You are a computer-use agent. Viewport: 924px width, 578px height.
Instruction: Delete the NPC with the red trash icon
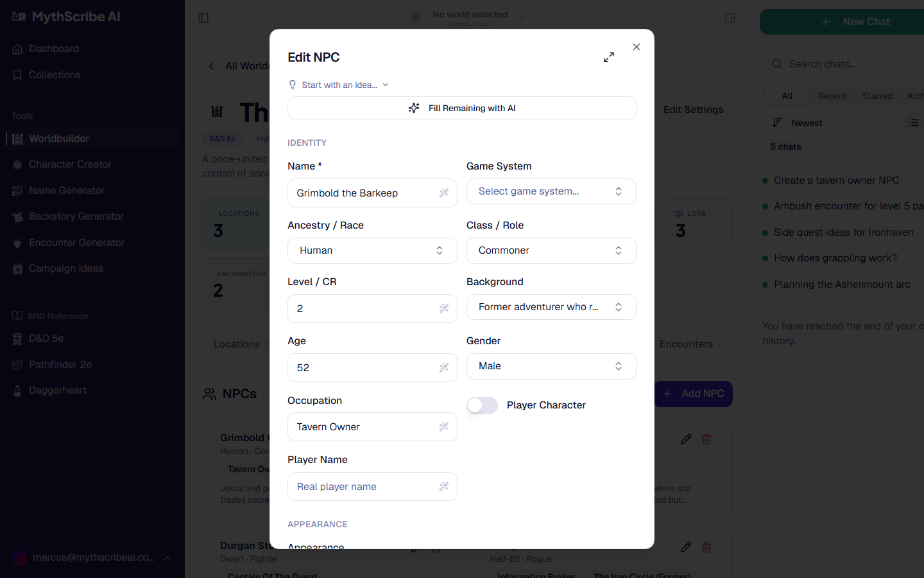click(x=706, y=439)
